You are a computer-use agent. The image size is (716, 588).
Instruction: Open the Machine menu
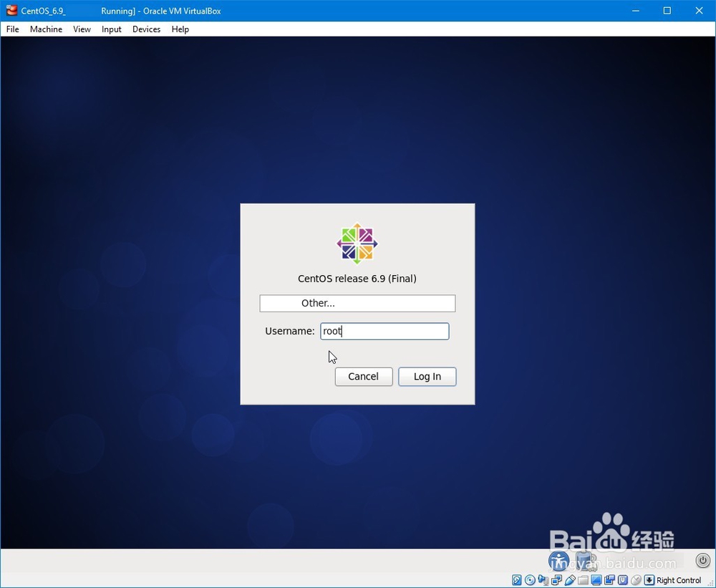(46, 29)
